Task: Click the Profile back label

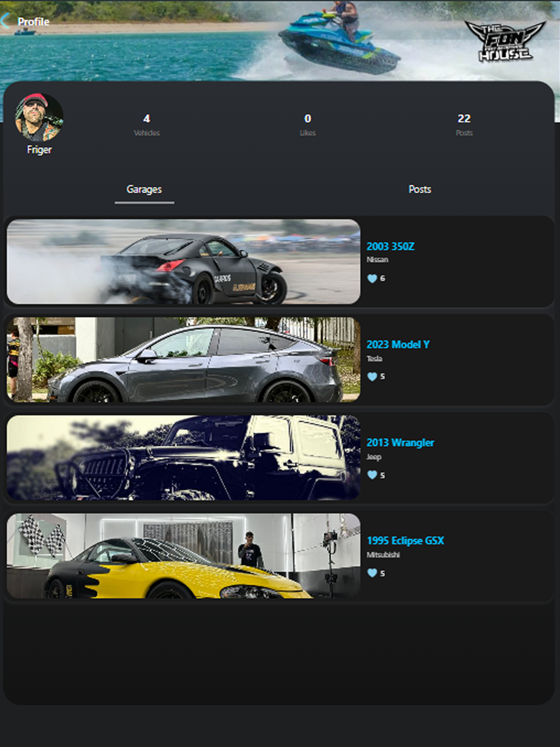Action: coord(33,22)
